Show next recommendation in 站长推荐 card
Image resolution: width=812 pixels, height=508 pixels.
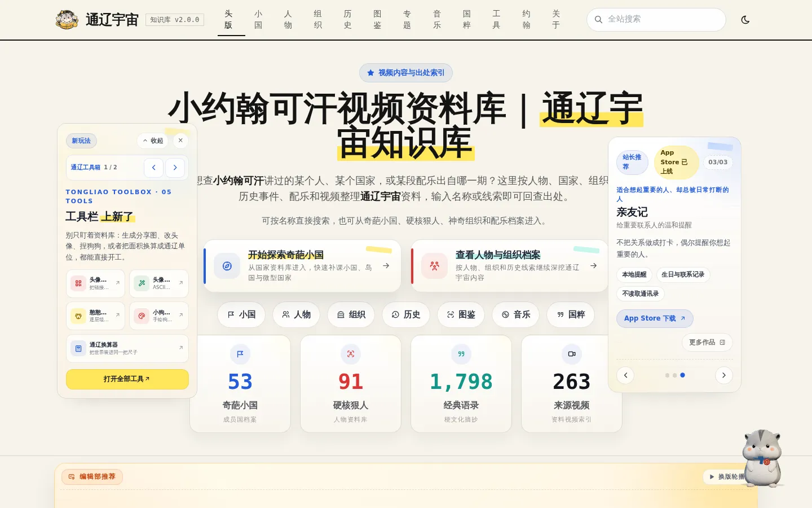724,375
